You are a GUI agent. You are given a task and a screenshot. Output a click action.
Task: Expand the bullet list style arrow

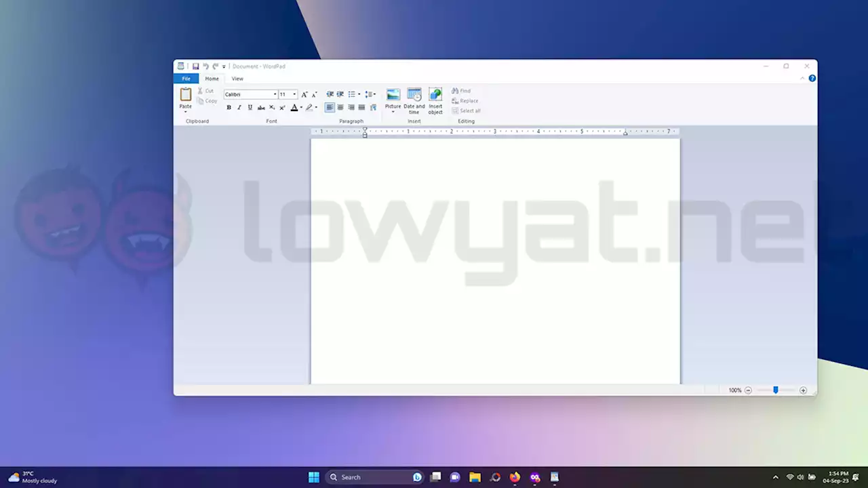point(359,94)
